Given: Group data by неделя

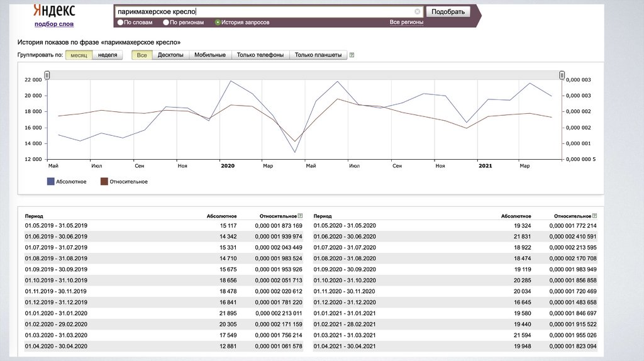Looking at the screenshot, I should pos(108,55).
